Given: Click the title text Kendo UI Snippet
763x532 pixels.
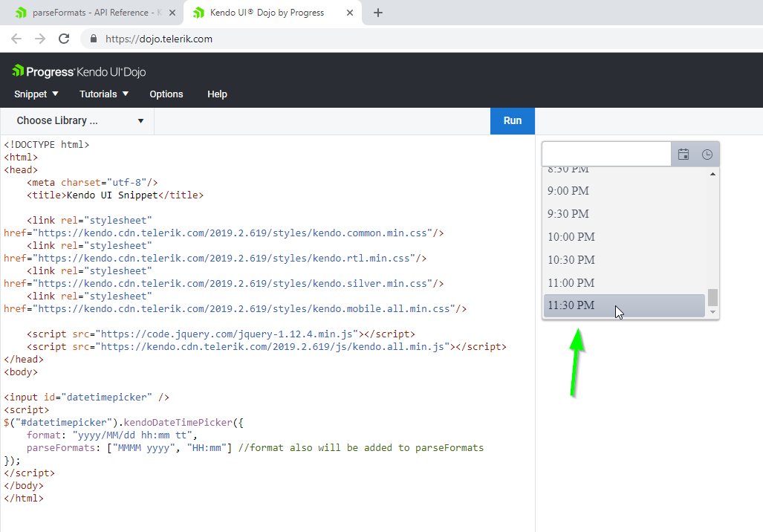Looking at the screenshot, I should pos(112,195).
